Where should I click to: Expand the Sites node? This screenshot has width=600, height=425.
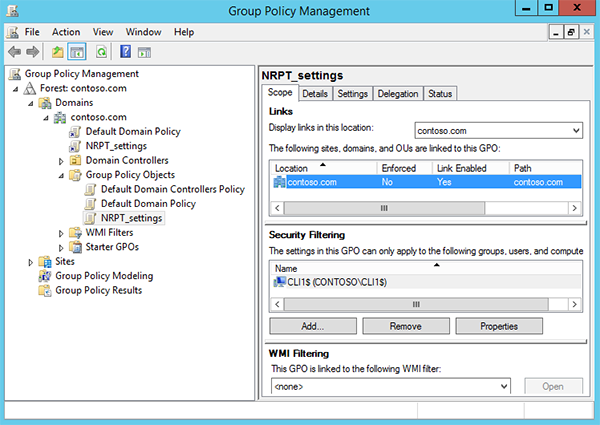tap(31, 262)
